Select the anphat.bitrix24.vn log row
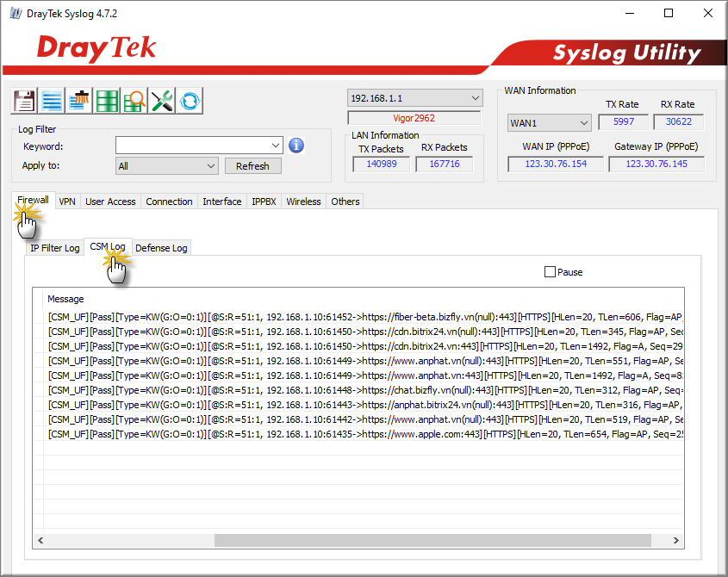 click(364, 405)
